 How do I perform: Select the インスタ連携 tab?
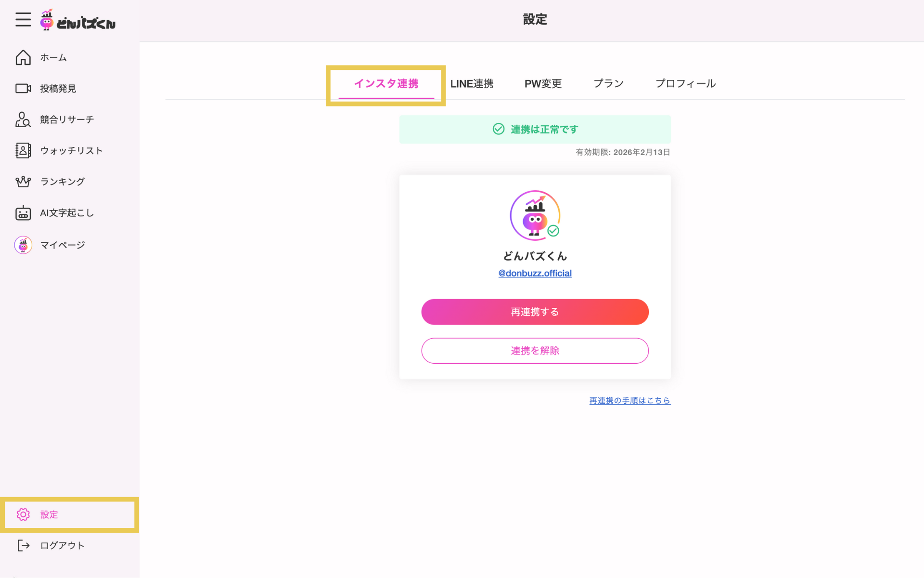click(386, 84)
